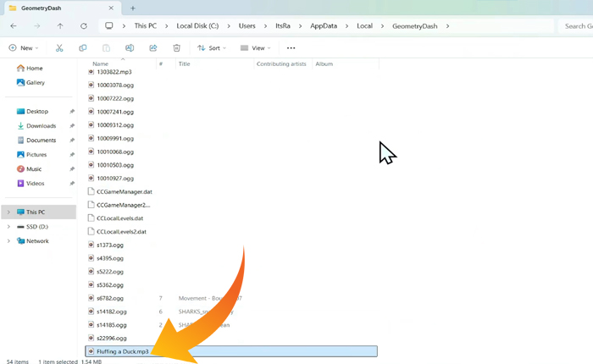Expand the SSD (D:) drive node
593x364 pixels.
(8, 227)
